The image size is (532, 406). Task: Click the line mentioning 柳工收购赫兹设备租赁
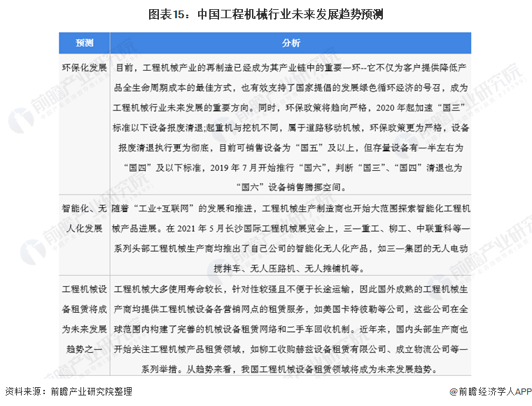tap(290, 349)
